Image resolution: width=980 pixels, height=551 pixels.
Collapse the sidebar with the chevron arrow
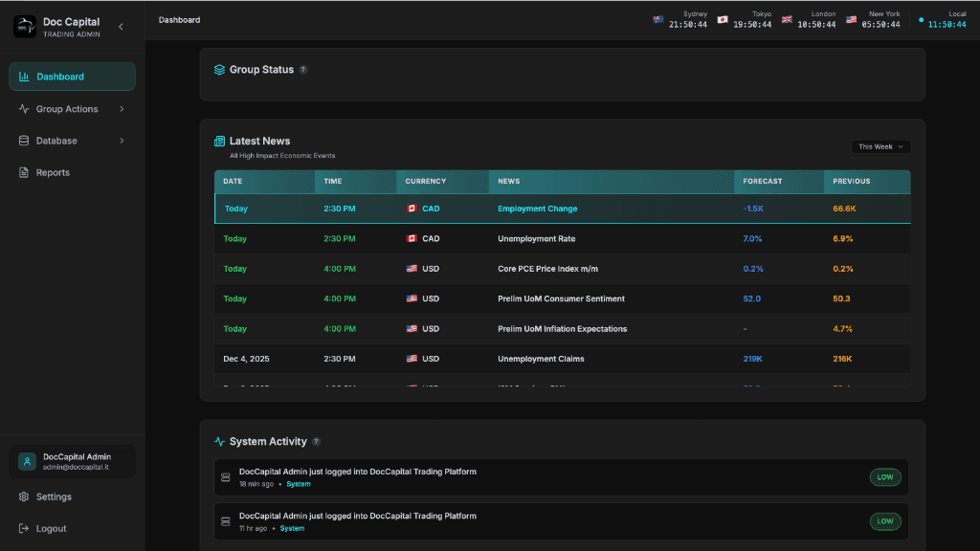(121, 27)
